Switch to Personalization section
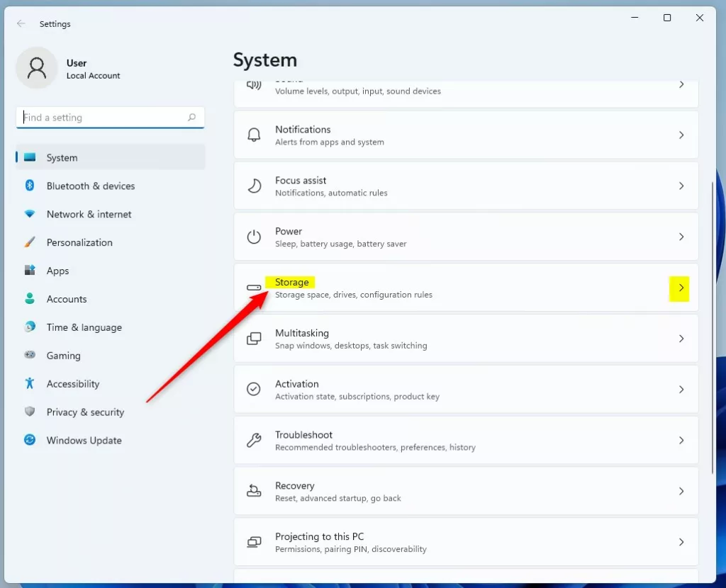Image resolution: width=726 pixels, height=588 pixels. [x=110, y=242]
